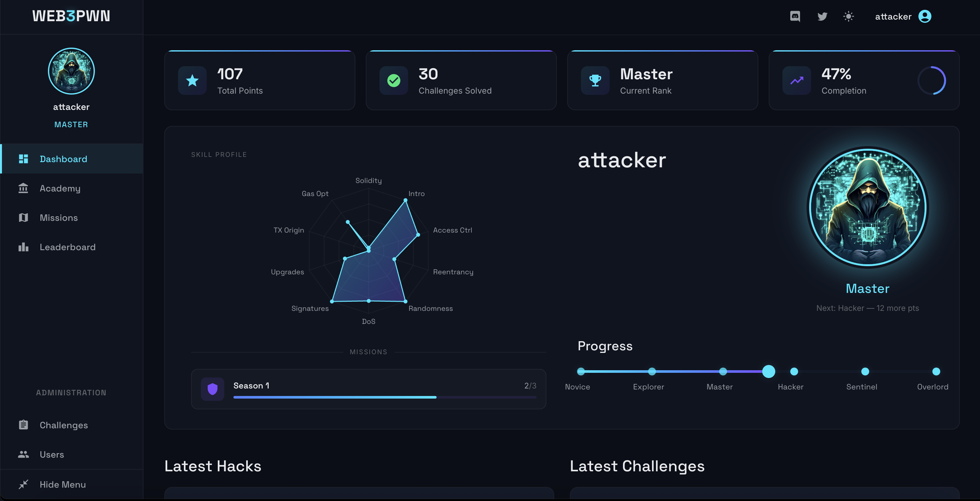The image size is (980, 501).
Task: Click the WEB3PWN logo
Action: pyautogui.click(x=71, y=16)
